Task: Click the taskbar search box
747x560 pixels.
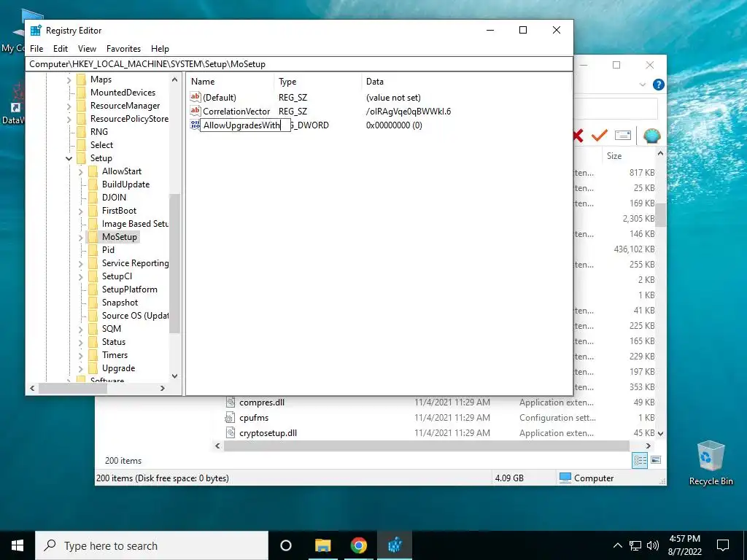Action: (152, 545)
